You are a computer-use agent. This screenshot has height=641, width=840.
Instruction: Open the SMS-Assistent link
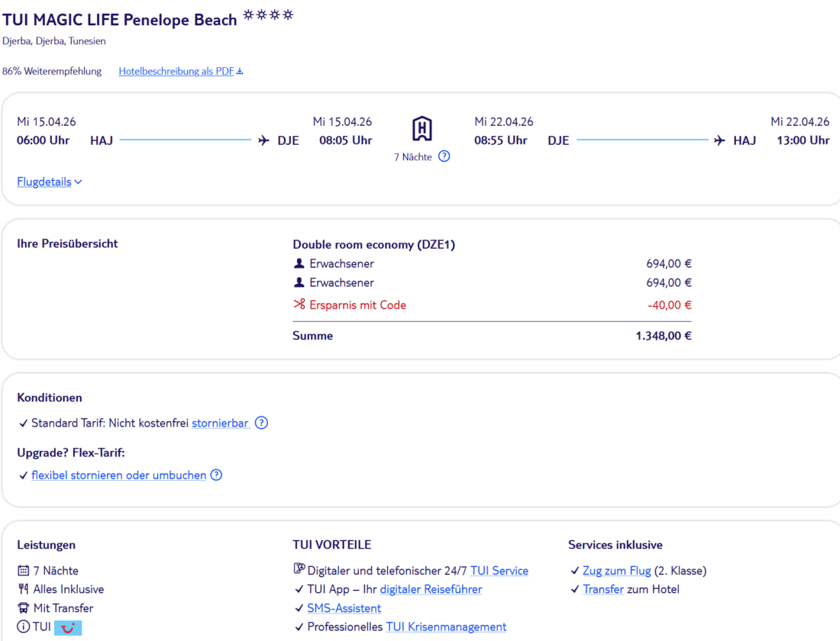(344, 608)
